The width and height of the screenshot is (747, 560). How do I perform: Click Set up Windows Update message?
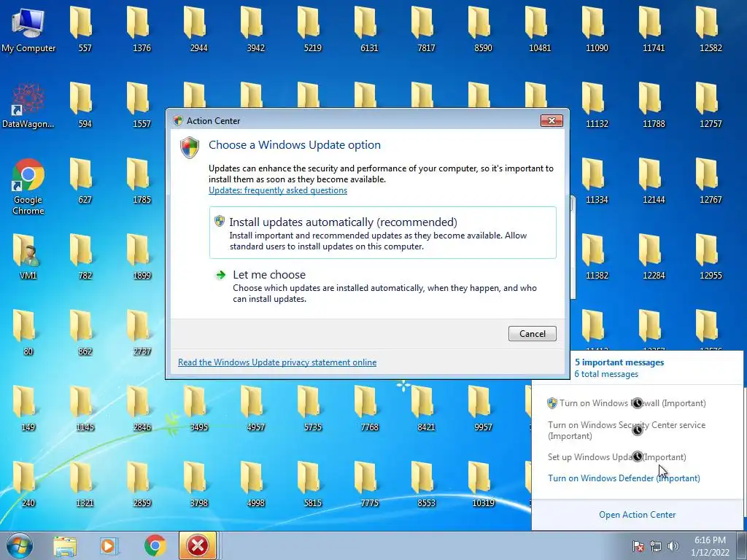617,457
